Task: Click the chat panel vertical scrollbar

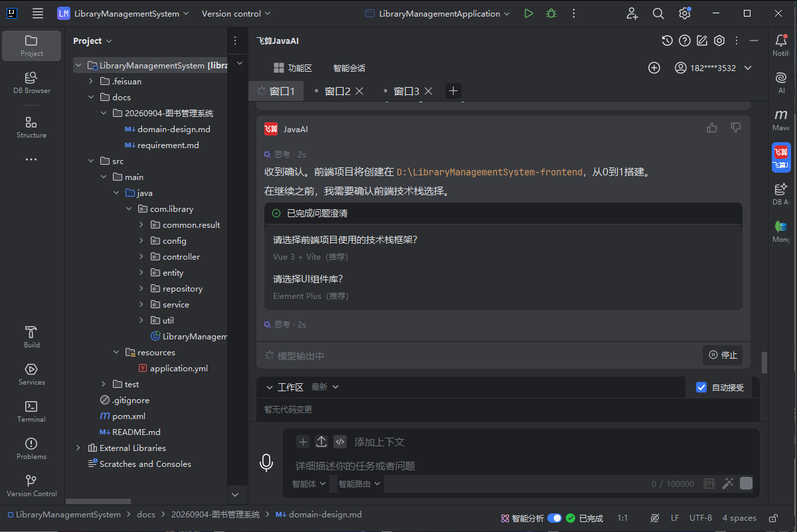Action: pyautogui.click(x=764, y=363)
